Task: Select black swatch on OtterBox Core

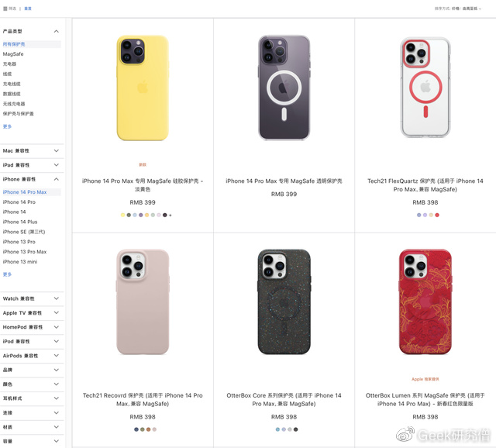Action: pos(296,429)
